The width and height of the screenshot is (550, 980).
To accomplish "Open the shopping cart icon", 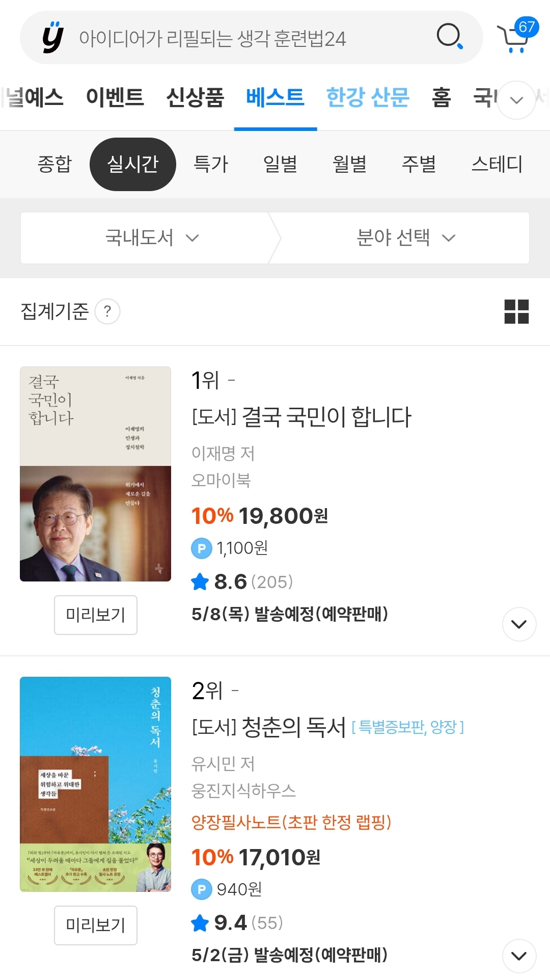I will point(514,38).
